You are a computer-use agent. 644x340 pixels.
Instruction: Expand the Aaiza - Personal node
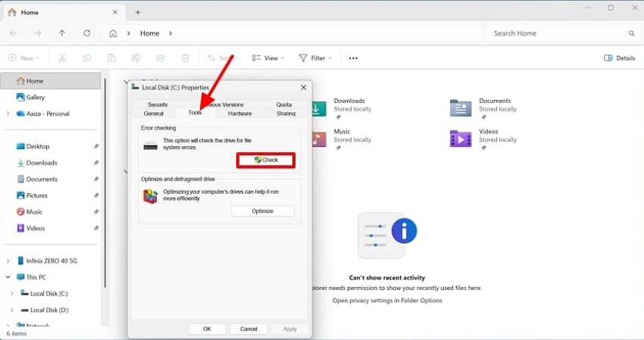[x=8, y=114]
